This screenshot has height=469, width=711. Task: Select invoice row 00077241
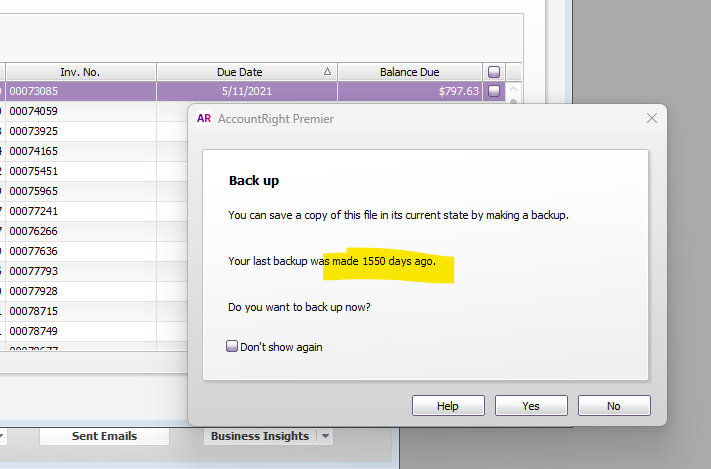pos(80,211)
